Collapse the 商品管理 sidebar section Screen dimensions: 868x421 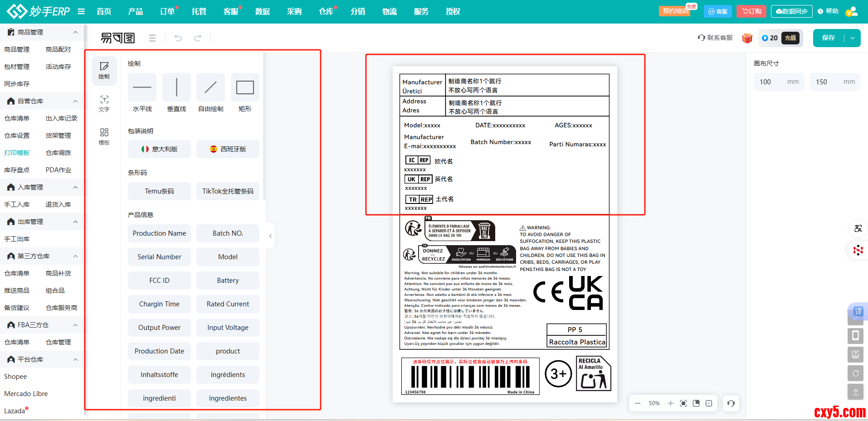coord(75,32)
